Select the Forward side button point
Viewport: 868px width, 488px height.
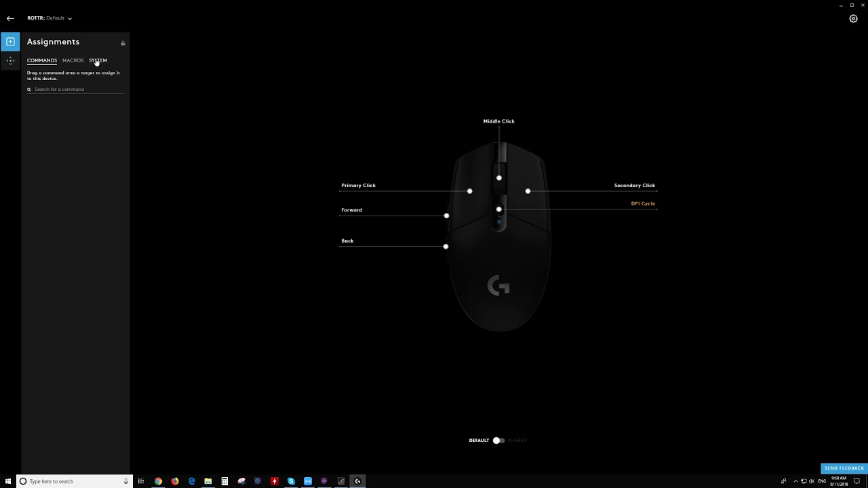pos(446,216)
